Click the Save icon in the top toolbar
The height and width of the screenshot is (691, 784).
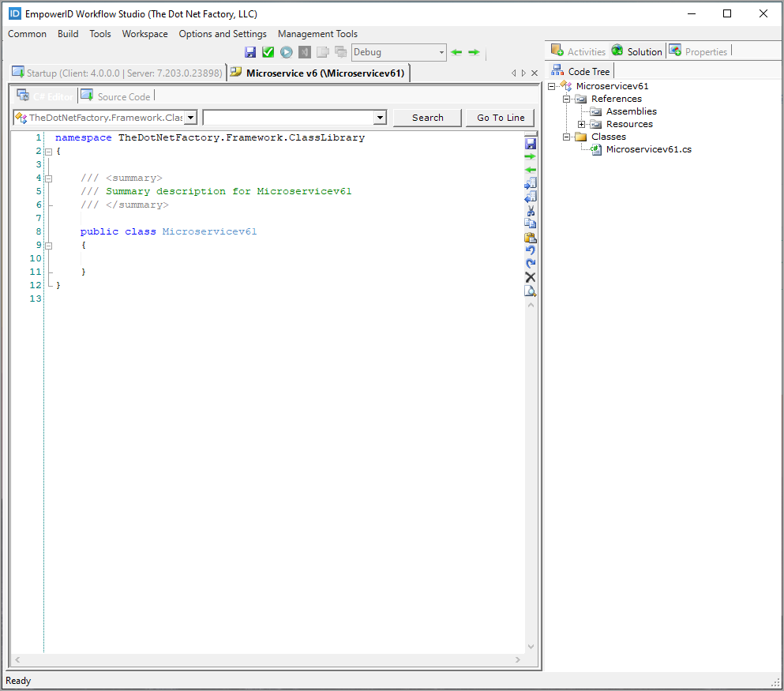click(250, 52)
